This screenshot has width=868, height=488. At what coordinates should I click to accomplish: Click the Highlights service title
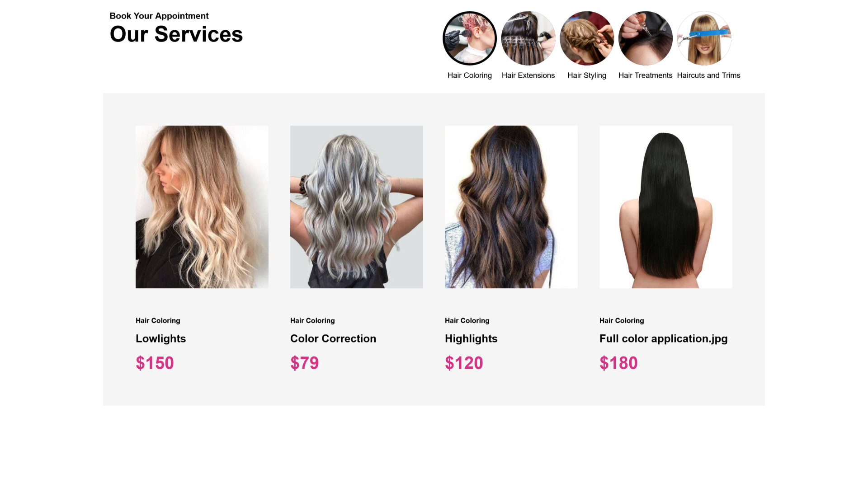[471, 339]
